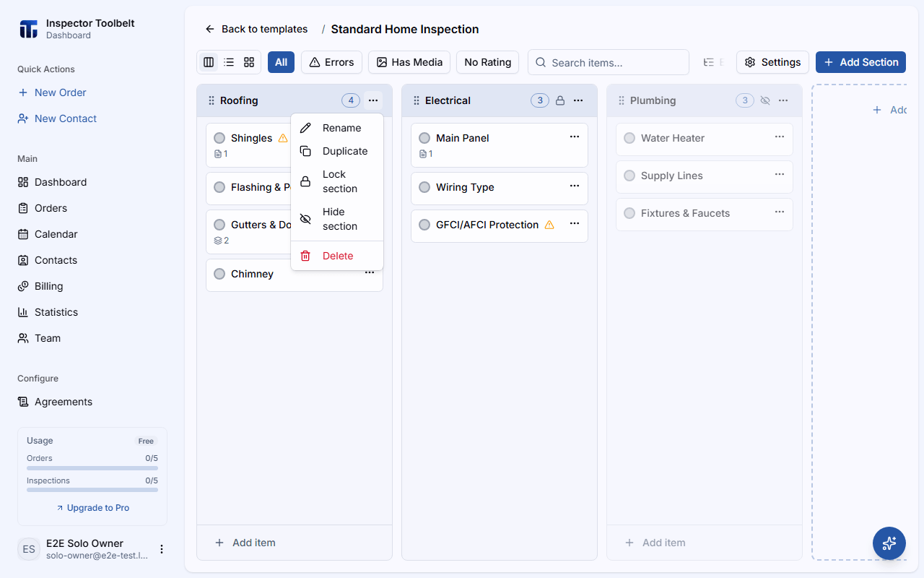This screenshot has width=924, height=578.
Task: Choose Delete from the section menu
Action: pyautogui.click(x=337, y=256)
